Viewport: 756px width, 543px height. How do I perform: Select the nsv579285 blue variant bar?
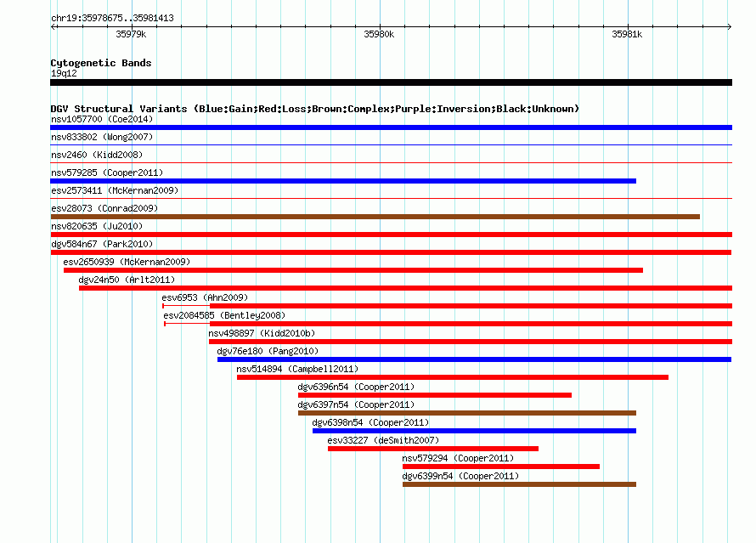[x=343, y=181]
